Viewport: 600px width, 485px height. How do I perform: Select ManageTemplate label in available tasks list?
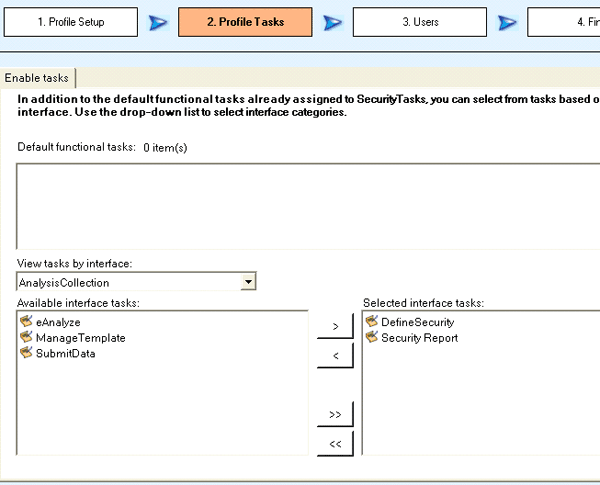80,338
